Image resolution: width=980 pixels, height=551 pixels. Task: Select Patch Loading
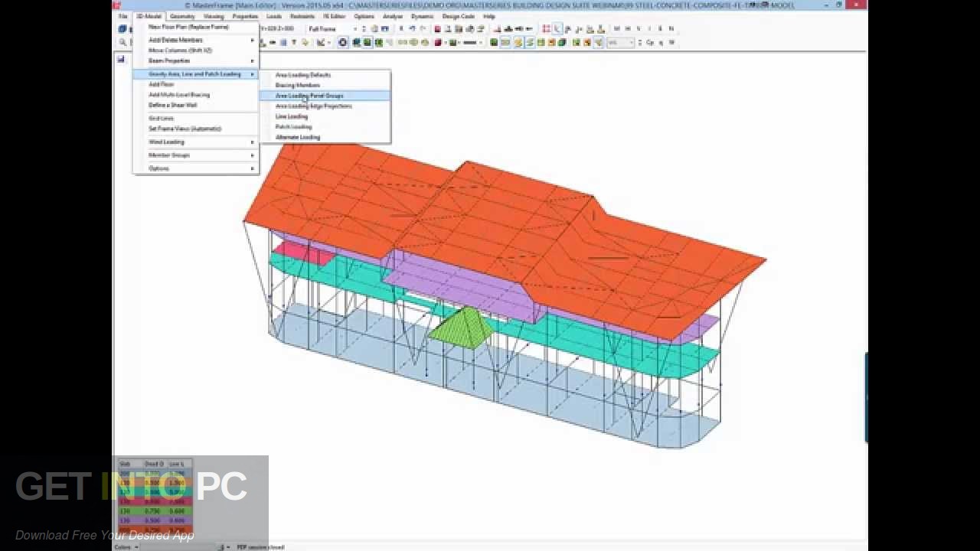pyautogui.click(x=293, y=127)
